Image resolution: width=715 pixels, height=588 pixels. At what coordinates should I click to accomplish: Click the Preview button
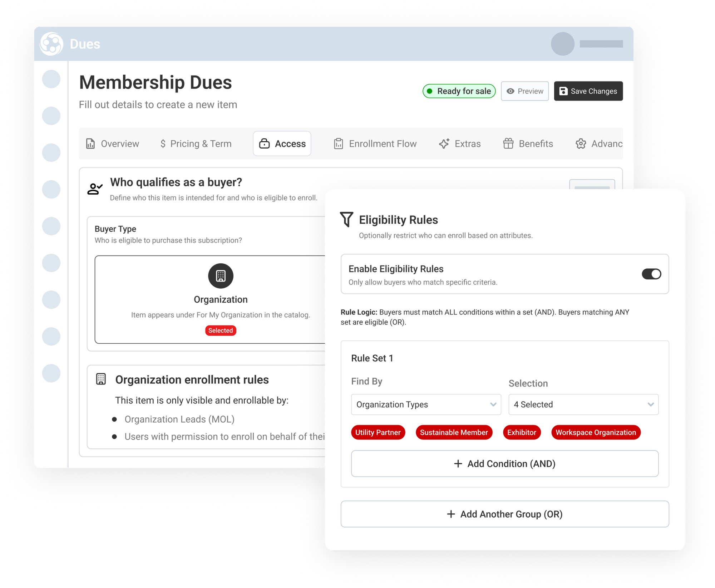coord(524,91)
